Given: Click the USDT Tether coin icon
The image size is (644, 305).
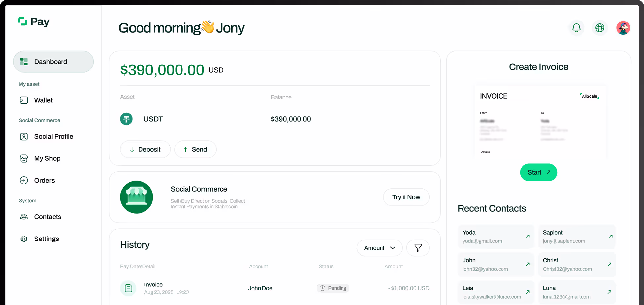Looking at the screenshot, I should click(x=126, y=119).
